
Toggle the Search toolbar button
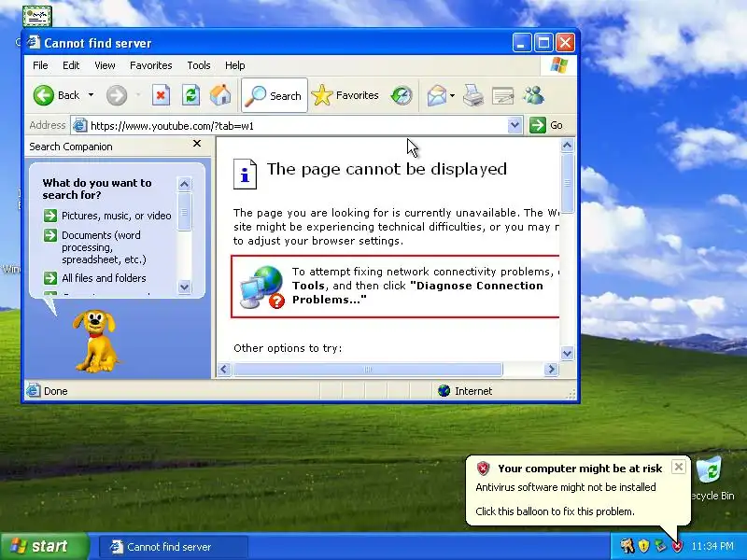point(275,95)
